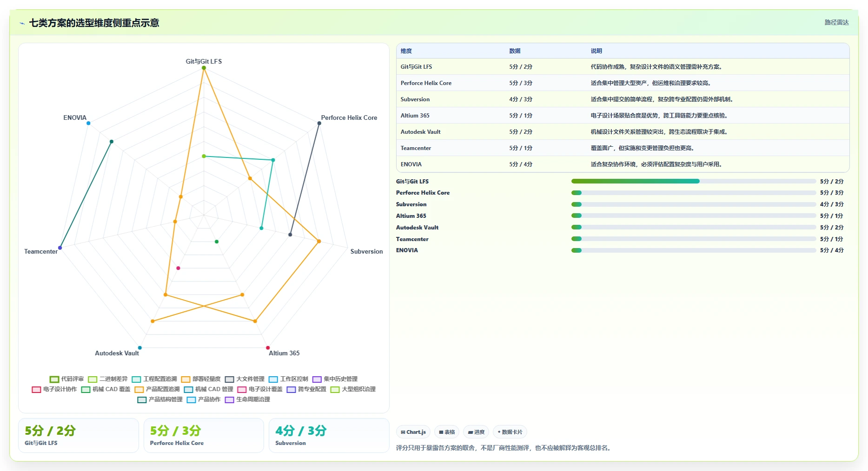Switch to the 表格 view chip
Viewport: 868px width, 471px height.
(x=447, y=432)
